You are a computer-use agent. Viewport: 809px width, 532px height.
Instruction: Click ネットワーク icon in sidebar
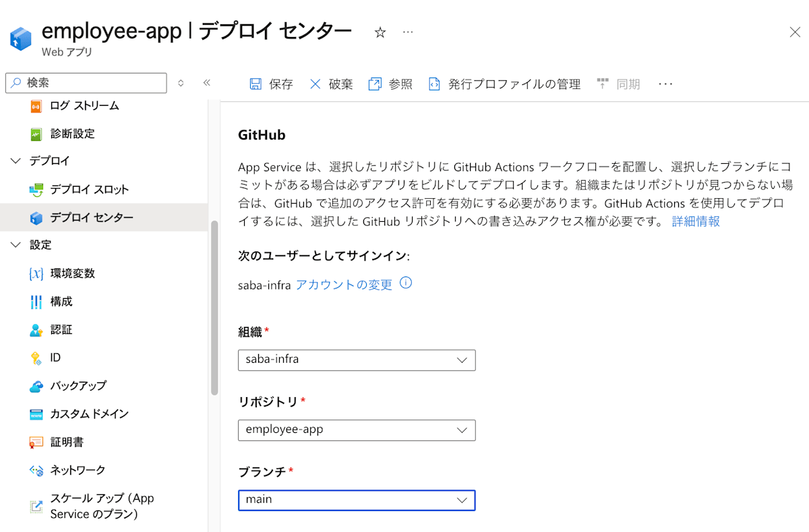click(36, 471)
